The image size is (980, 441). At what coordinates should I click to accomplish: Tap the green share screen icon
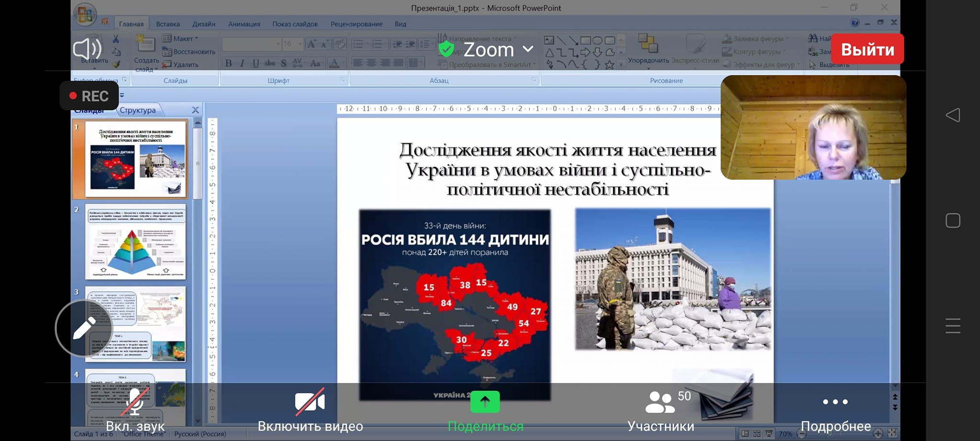coord(485,402)
